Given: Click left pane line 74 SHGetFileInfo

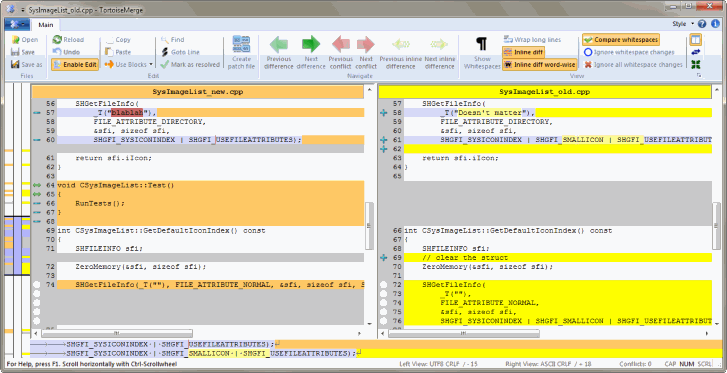Looking at the screenshot, I should point(210,284).
